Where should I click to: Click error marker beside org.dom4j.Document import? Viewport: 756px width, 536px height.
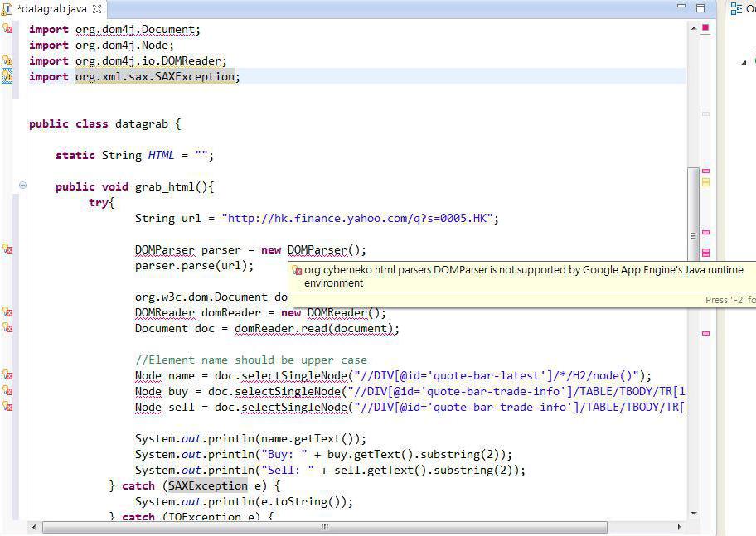tap(7, 29)
